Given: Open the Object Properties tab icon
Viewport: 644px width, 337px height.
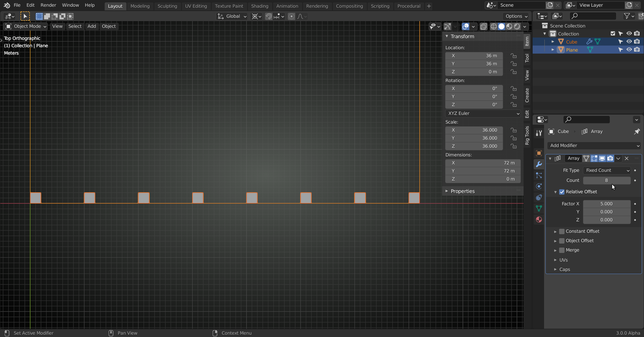Looking at the screenshot, I should (x=539, y=153).
